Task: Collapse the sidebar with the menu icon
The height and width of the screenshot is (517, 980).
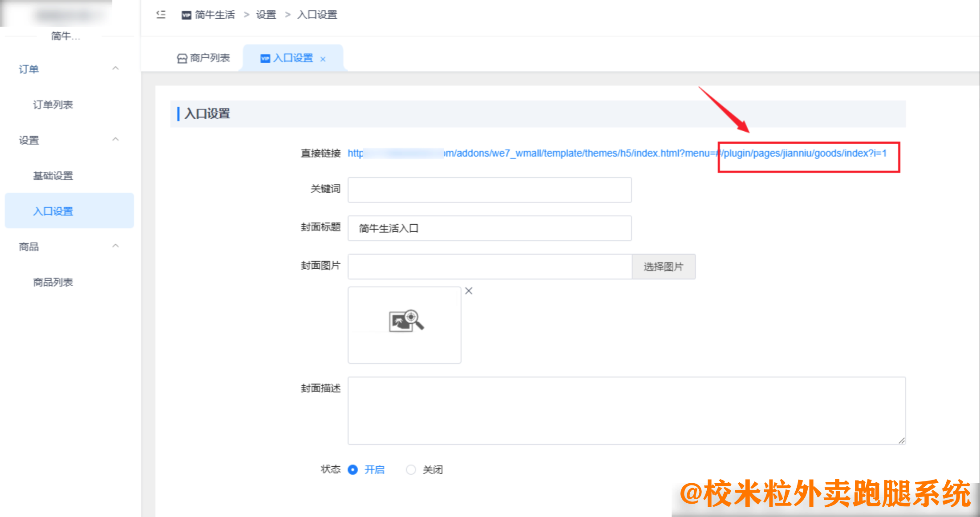Action: [x=160, y=14]
